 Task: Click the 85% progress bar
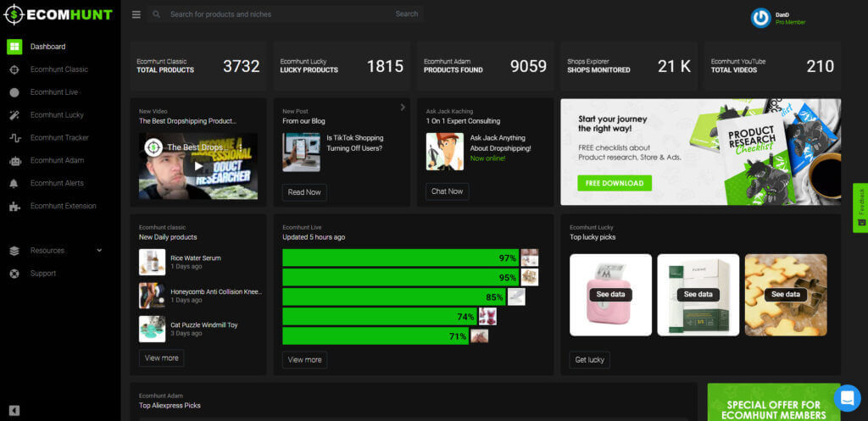coord(394,297)
